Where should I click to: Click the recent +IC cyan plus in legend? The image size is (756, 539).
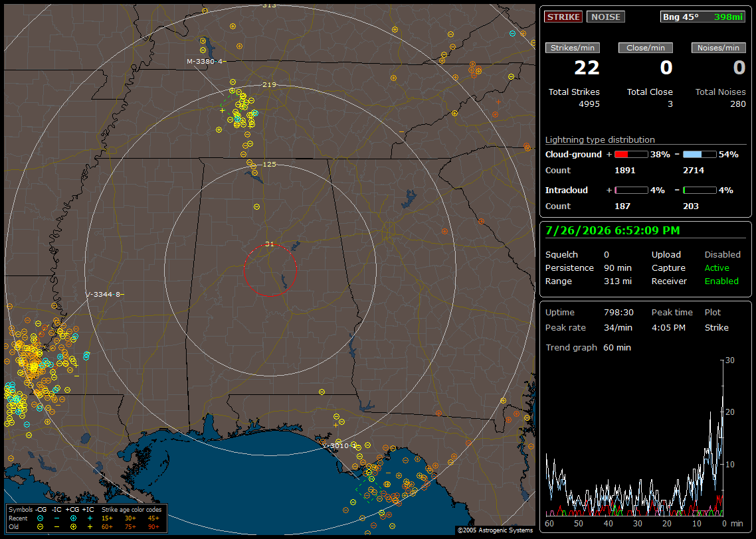90,518
